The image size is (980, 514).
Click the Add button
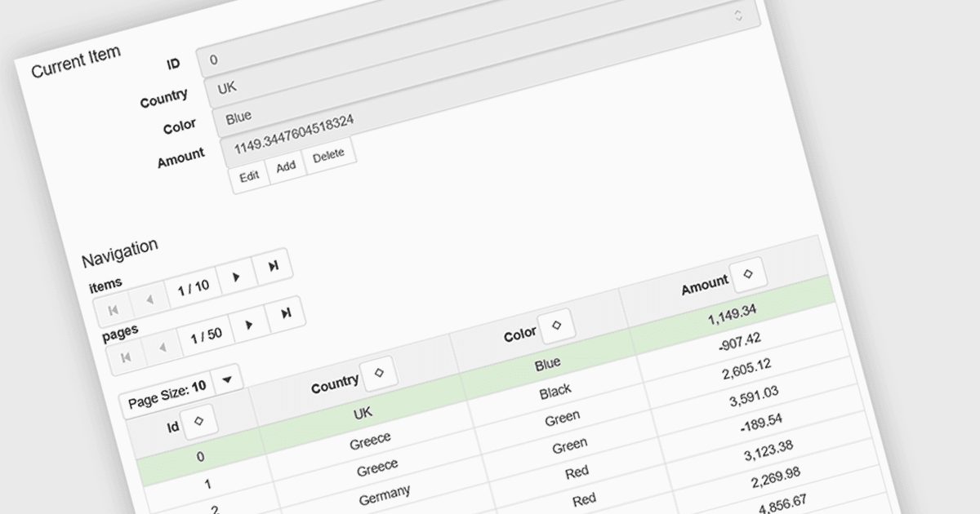pos(286,166)
